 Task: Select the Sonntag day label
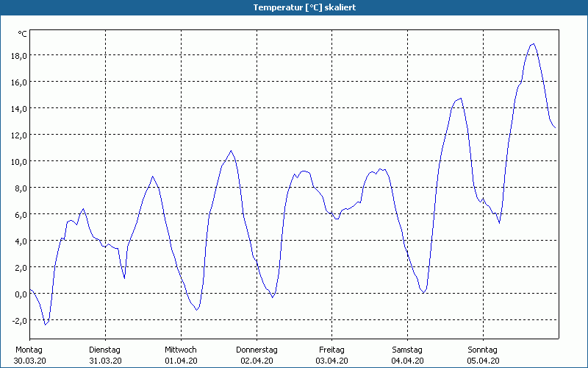(x=483, y=350)
